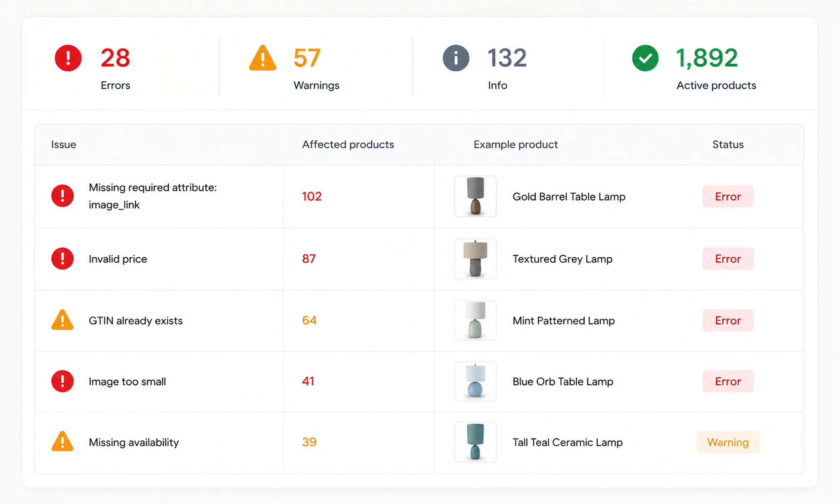Click the green Active products checkmark icon

[645, 58]
